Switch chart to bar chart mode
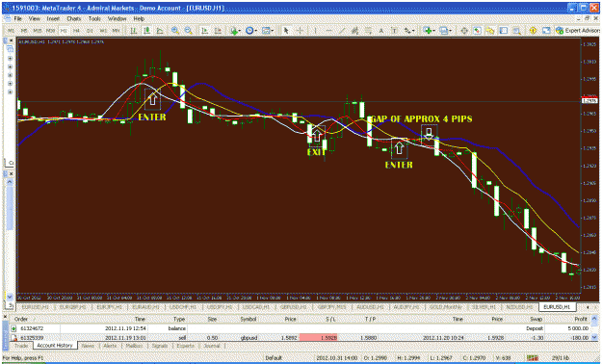Image resolution: width=602 pixels, height=364 pixels. pyautogui.click(x=134, y=31)
